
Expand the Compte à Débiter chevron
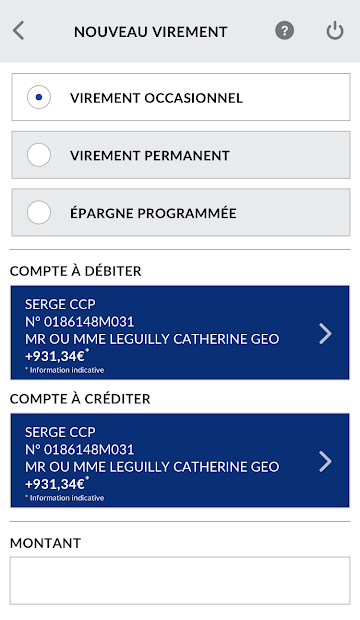tap(325, 333)
